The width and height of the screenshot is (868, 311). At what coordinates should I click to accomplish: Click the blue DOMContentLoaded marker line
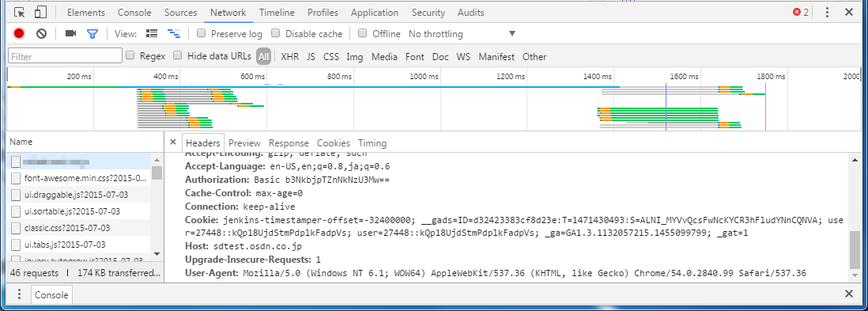click(x=666, y=107)
